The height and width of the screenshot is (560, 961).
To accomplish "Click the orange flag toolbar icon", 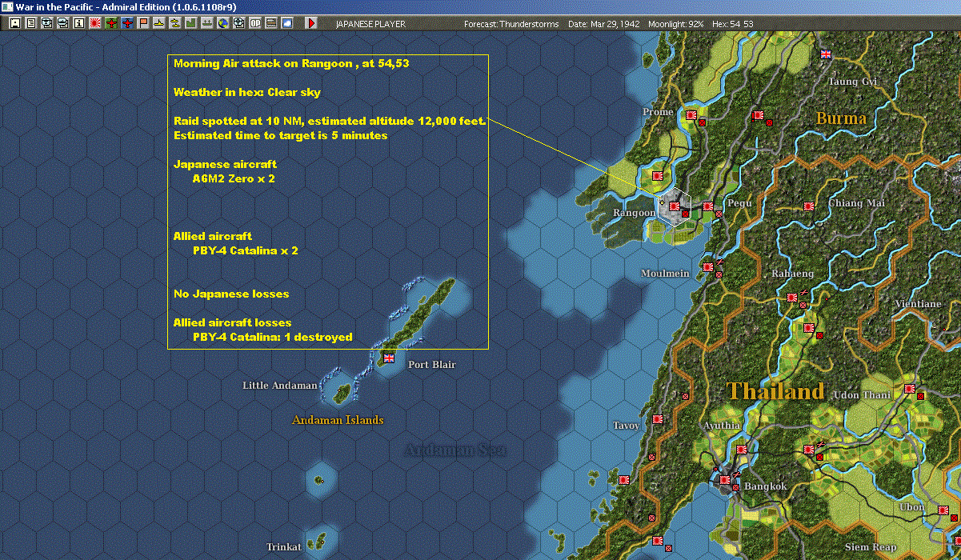I will (x=143, y=23).
